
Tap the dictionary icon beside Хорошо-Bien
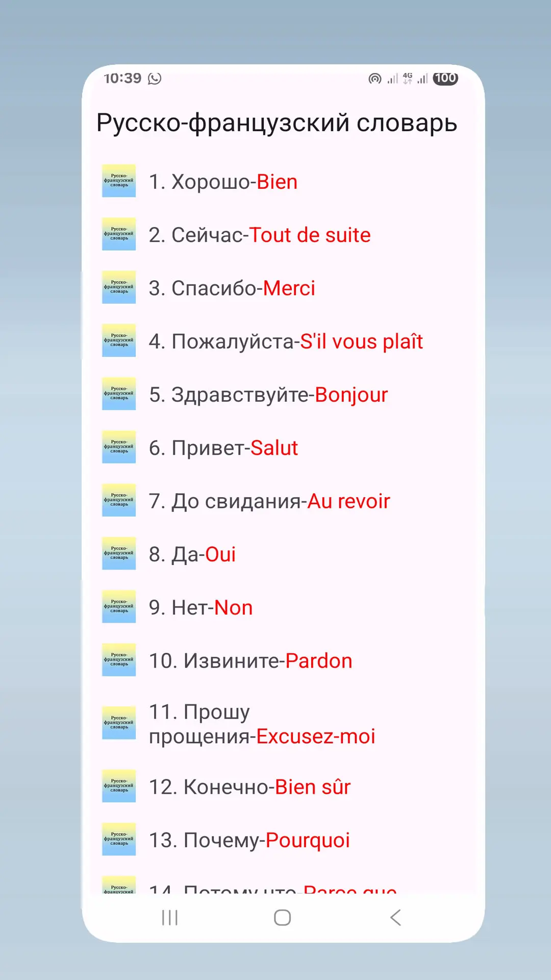tap(119, 181)
